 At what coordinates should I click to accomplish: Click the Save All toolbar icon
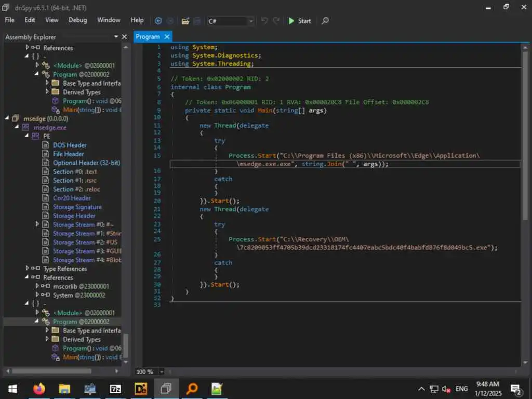(x=197, y=21)
